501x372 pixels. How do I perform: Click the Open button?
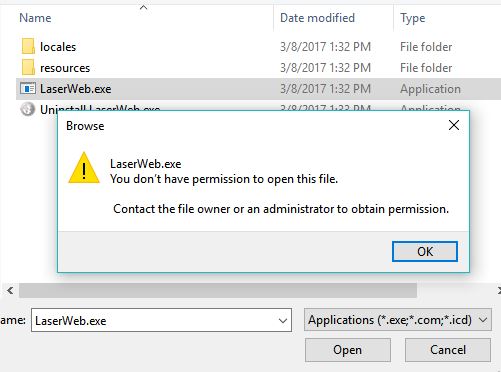point(348,350)
